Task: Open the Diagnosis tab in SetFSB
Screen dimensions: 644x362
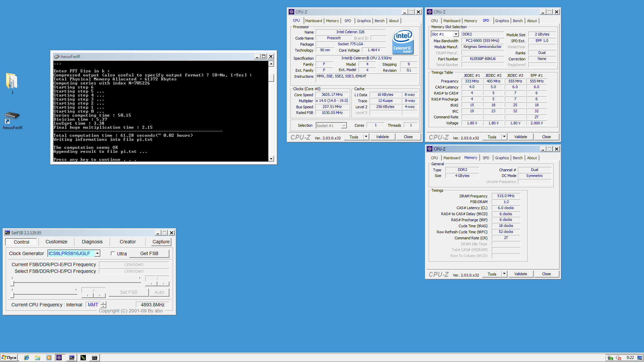Action: (92, 242)
